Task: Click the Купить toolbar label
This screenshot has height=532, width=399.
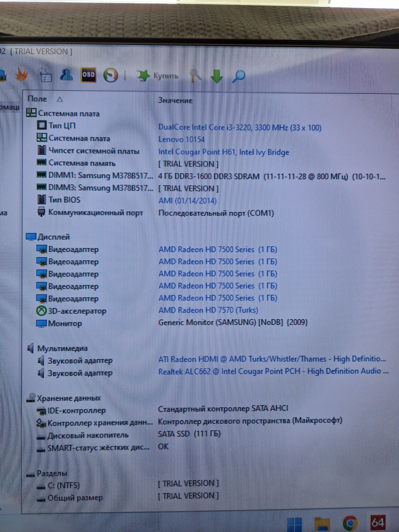Action: pyautogui.click(x=165, y=76)
